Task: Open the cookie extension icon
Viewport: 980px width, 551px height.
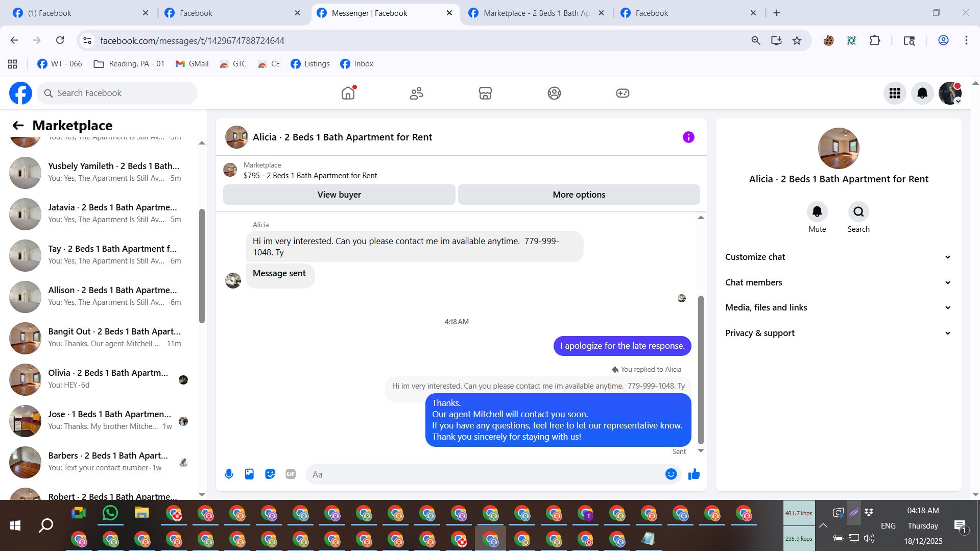Action: click(828, 40)
